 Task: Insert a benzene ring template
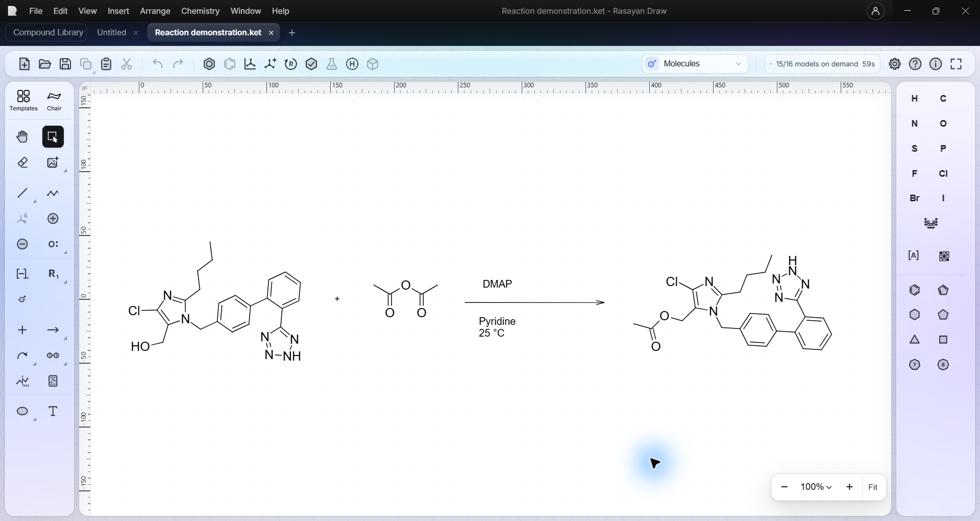click(915, 290)
